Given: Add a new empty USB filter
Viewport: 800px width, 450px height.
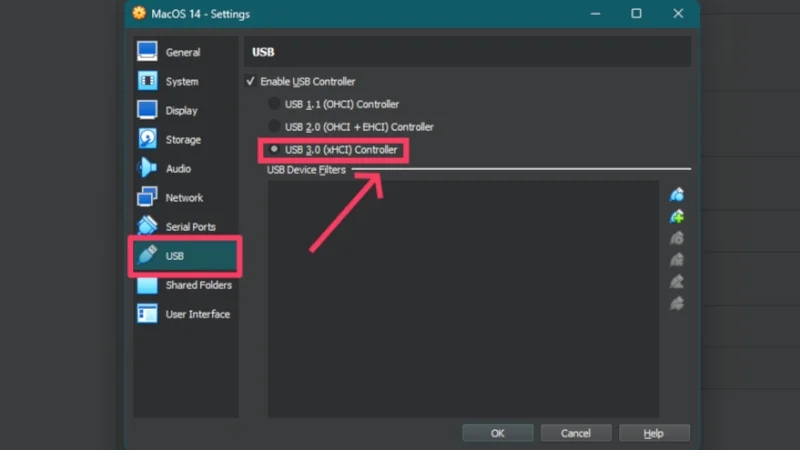Looking at the screenshot, I should [x=677, y=194].
